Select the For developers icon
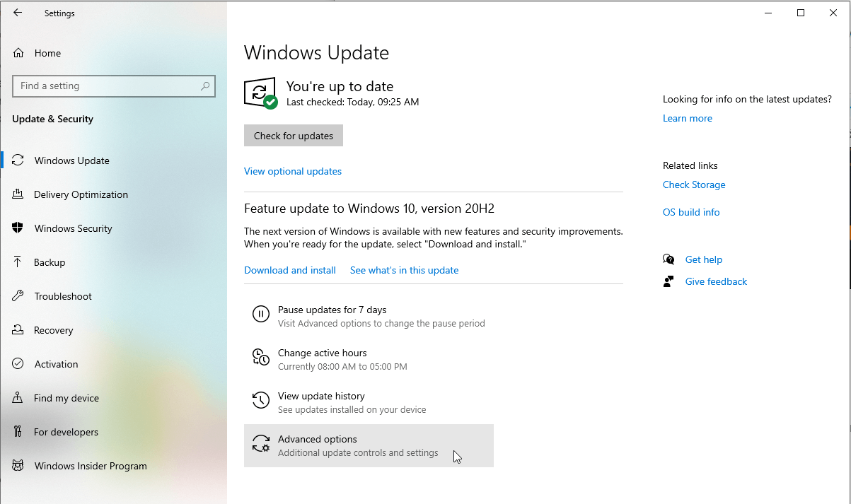 tap(18, 431)
